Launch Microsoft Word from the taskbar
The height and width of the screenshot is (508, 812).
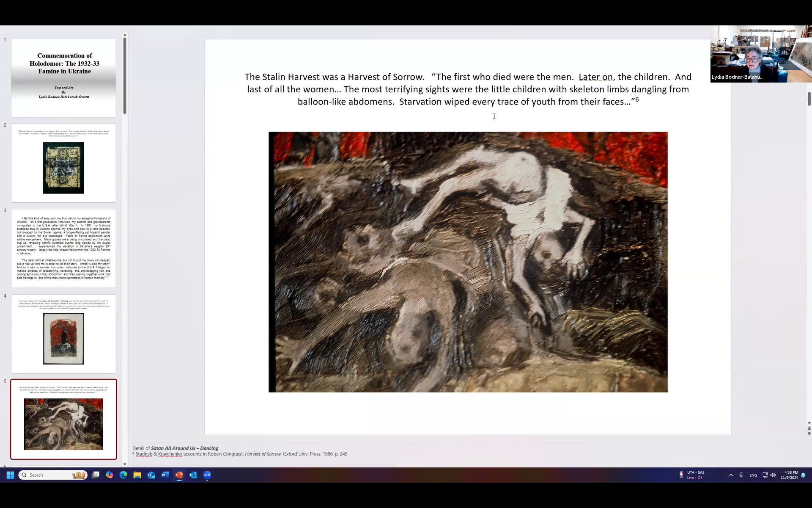pyautogui.click(x=165, y=475)
